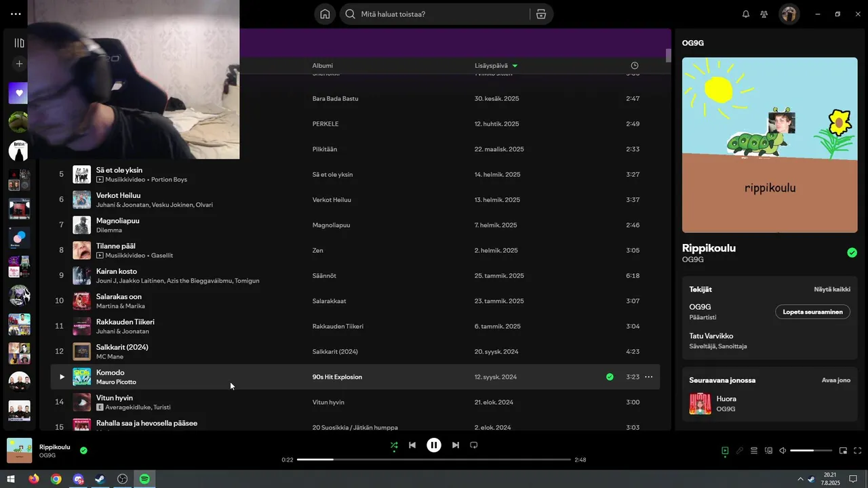Open the Browse icon in search bar
This screenshot has width=868, height=488.
(540, 14)
